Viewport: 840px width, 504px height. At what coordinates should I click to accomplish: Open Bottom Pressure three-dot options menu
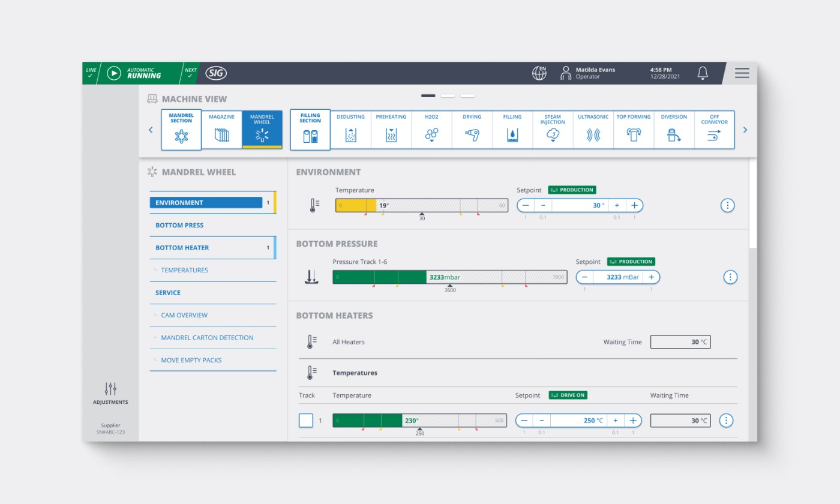pyautogui.click(x=730, y=277)
